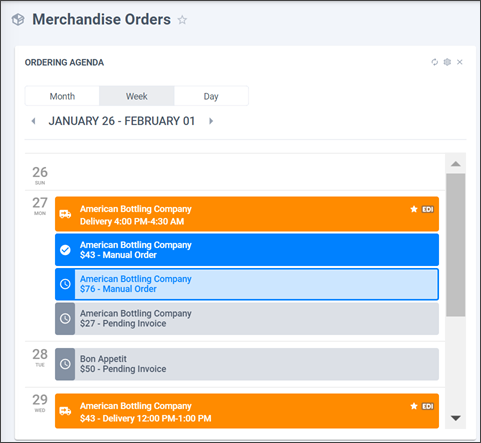
Task: Click the star icon on Monday delivery
Action: coord(414,209)
